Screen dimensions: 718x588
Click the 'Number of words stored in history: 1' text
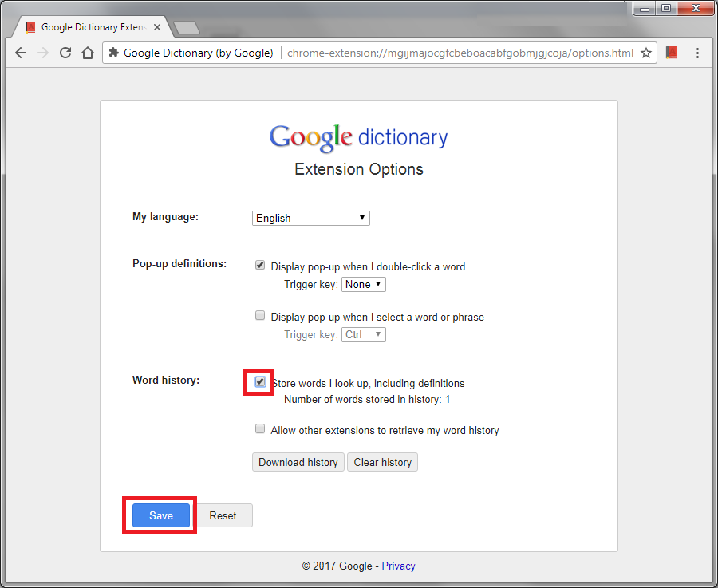pyautogui.click(x=367, y=400)
